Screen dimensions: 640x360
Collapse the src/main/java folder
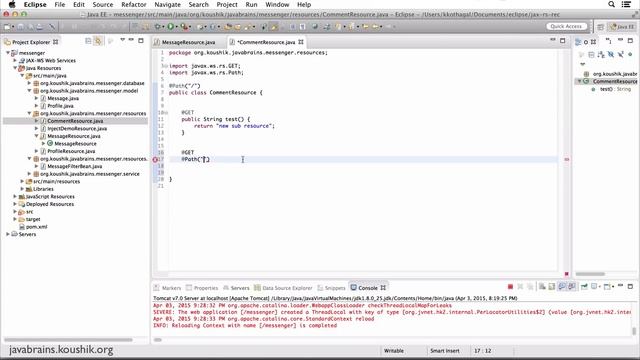click(x=22, y=76)
